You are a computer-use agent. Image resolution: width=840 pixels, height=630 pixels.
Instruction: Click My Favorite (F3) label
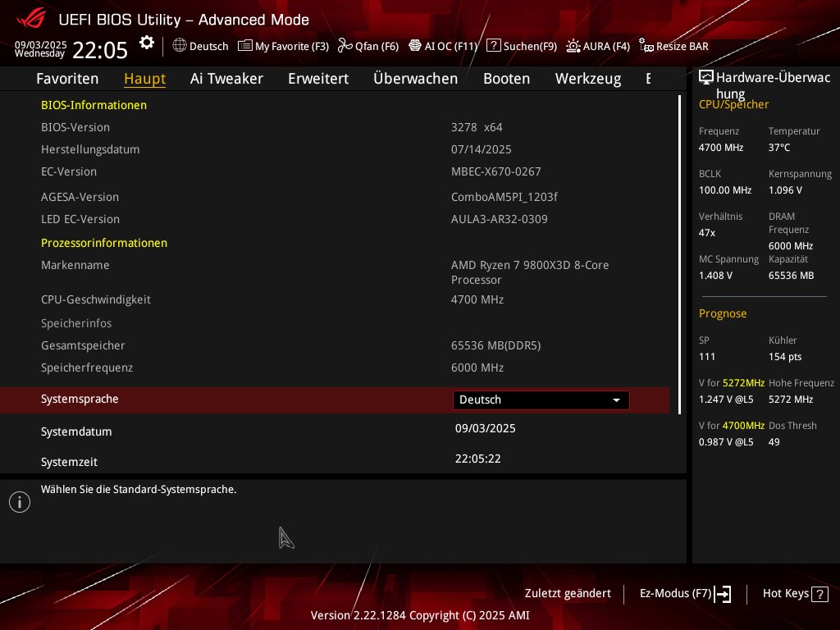coord(292,46)
